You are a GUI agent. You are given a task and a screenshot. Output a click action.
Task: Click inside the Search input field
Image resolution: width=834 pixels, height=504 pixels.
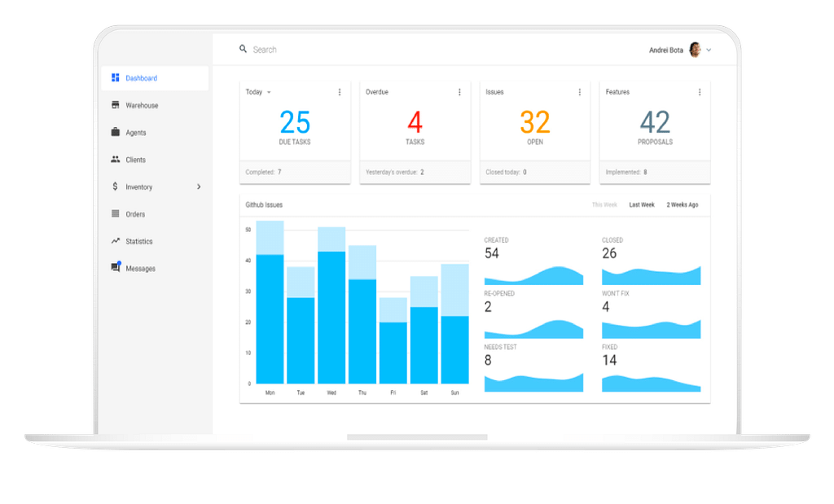[x=367, y=50]
